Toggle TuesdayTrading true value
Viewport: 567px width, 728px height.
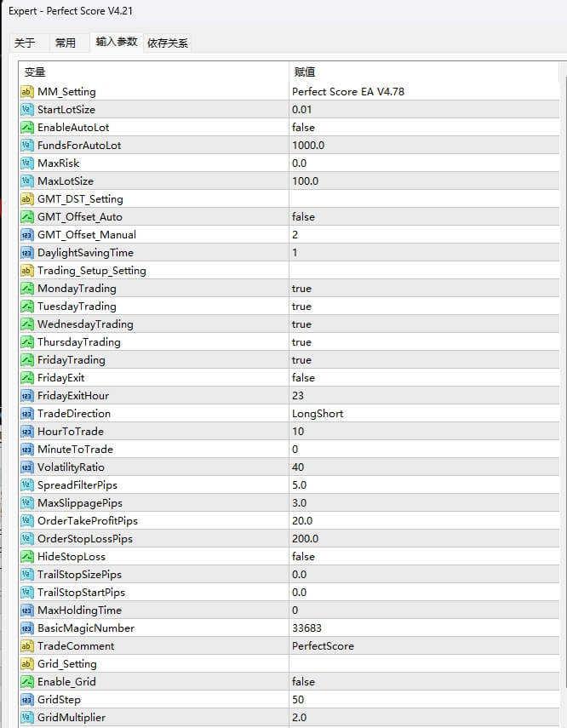pos(302,307)
